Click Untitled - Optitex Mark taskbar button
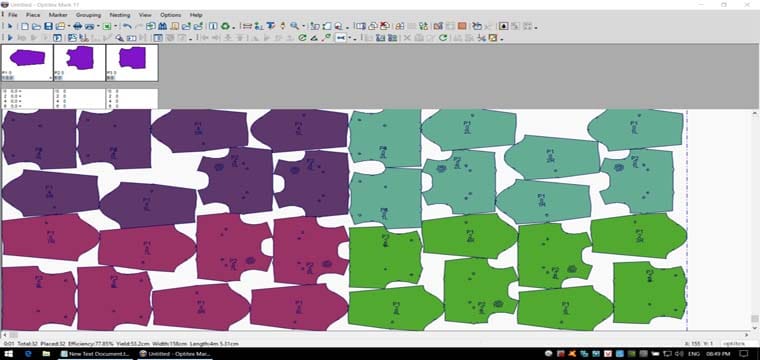Viewport: 760px width, 360px height. (x=174, y=354)
